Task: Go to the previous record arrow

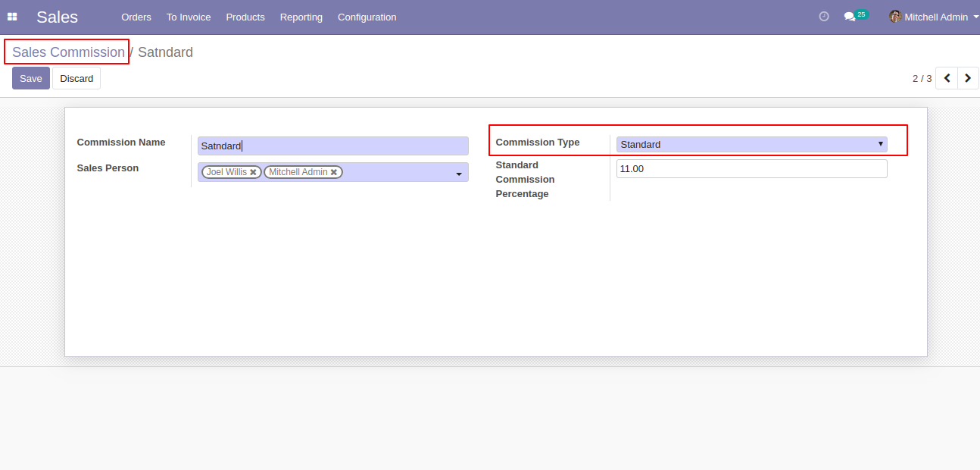Action: click(947, 78)
